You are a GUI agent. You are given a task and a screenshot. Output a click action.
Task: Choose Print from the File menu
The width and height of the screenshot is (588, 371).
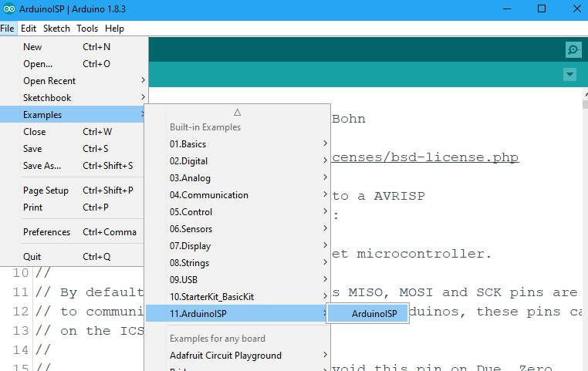(72, 207)
